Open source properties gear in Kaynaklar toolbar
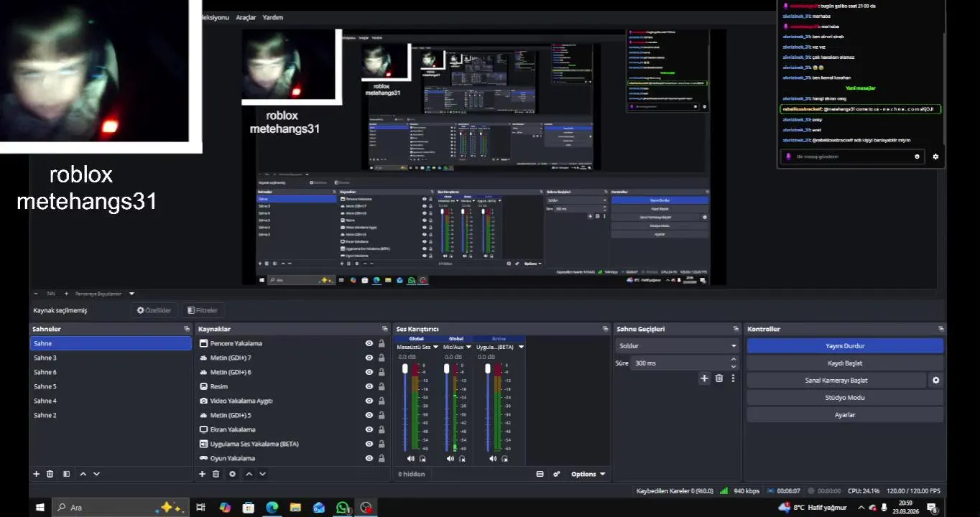The height and width of the screenshot is (517, 980). coord(232,474)
